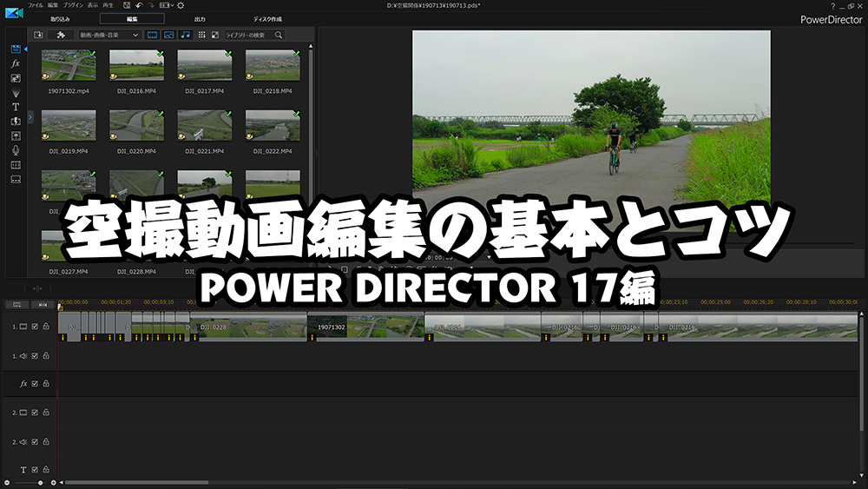Switch to the ディスク作成 tab
This screenshot has height=489, width=868.
pos(268,19)
